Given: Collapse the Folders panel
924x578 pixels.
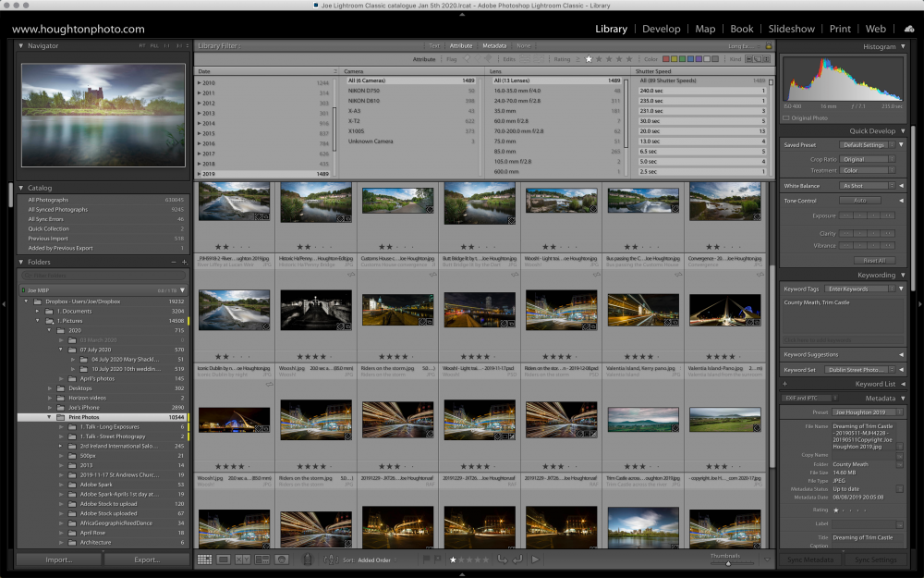Looking at the screenshot, I should pos(21,262).
